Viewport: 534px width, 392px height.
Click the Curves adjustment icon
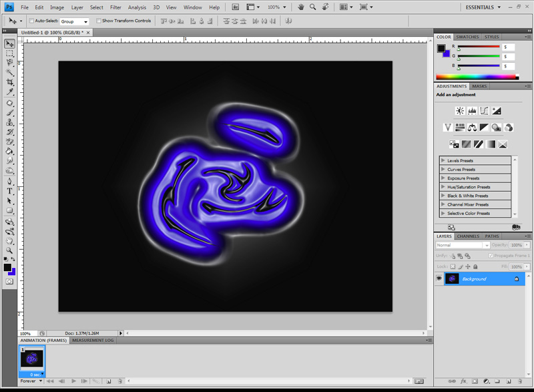[x=484, y=111]
